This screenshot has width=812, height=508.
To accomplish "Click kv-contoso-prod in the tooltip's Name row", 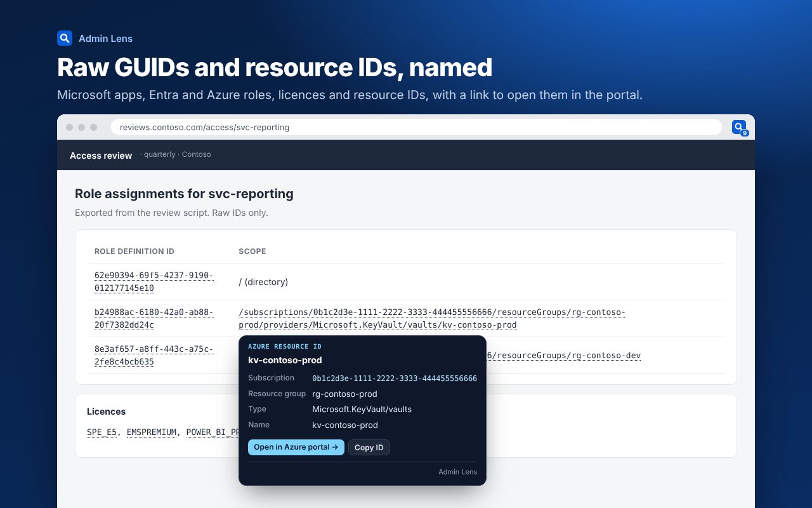I will tap(345, 425).
